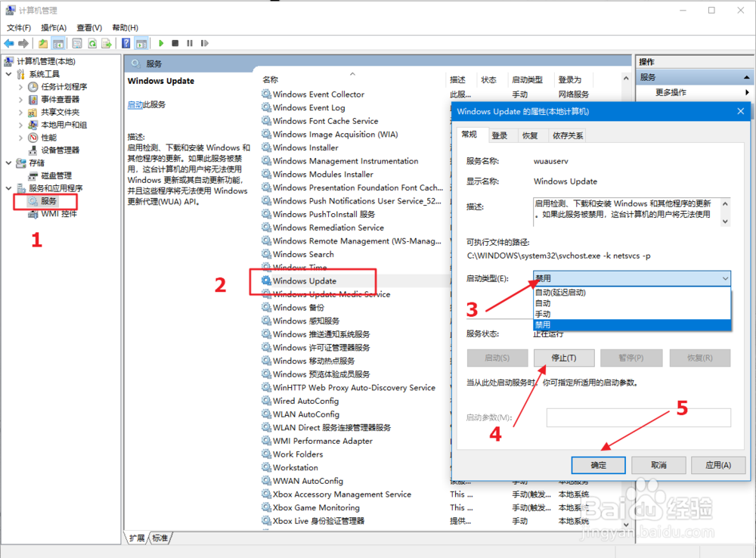Click the back navigation arrow
Image resolution: width=756 pixels, height=558 pixels.
pos(8,43)
